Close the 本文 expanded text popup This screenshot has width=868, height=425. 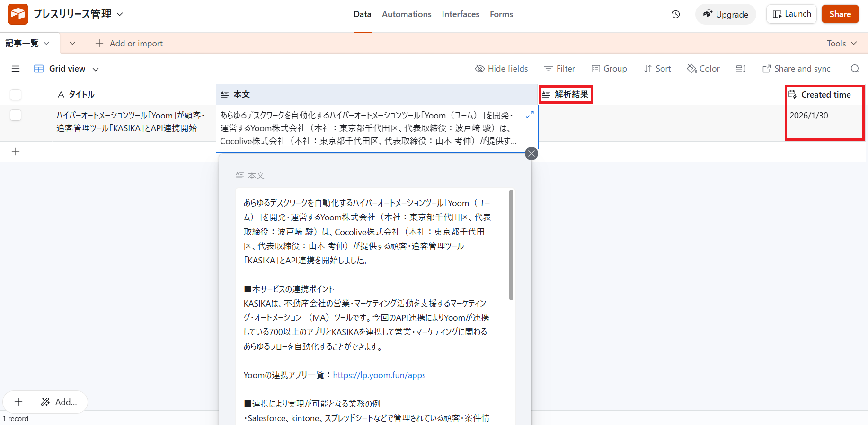tap(531, 154)
